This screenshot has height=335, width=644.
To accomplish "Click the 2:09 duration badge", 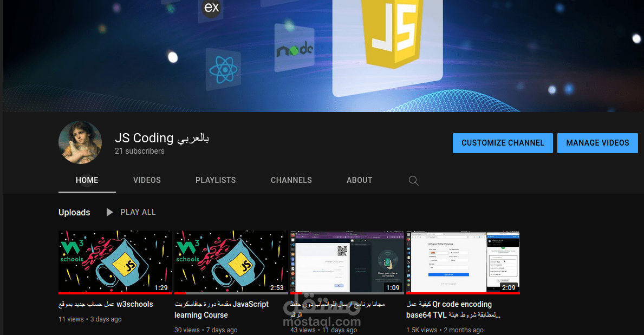I will coord(509,288).
